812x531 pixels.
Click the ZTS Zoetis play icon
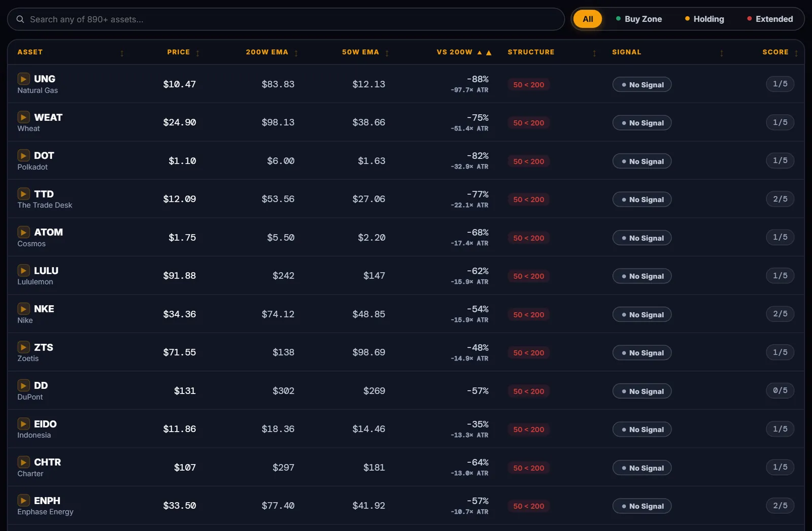23,347
